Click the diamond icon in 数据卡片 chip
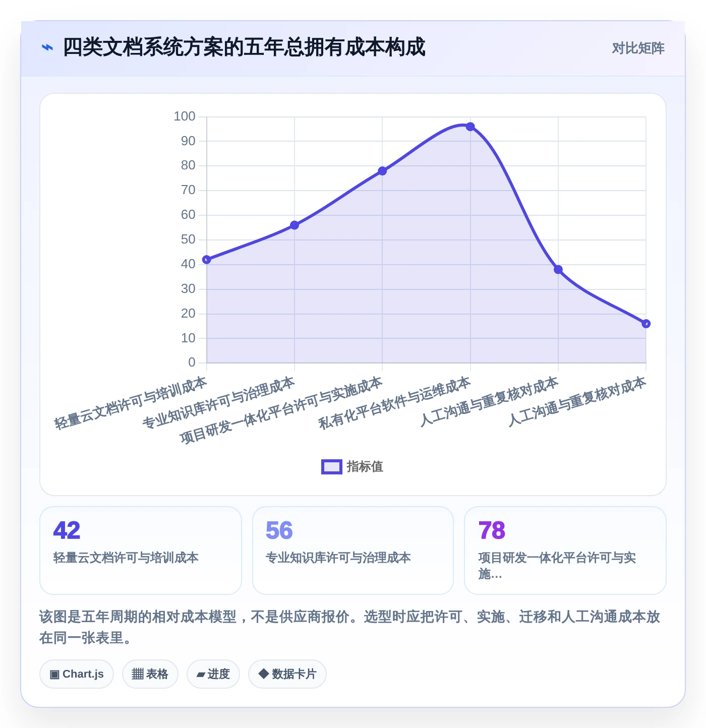 click(x=263, y=674)
